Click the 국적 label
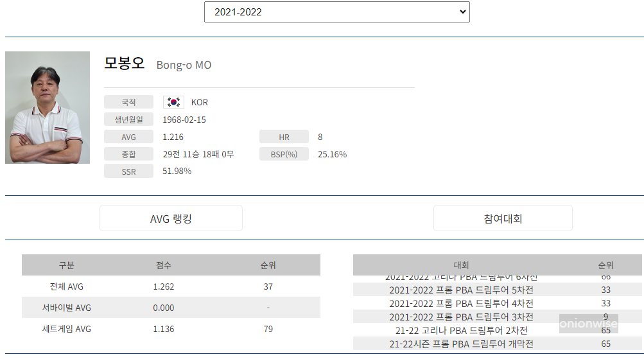The image size is (644, 359). tap(128, 102)
